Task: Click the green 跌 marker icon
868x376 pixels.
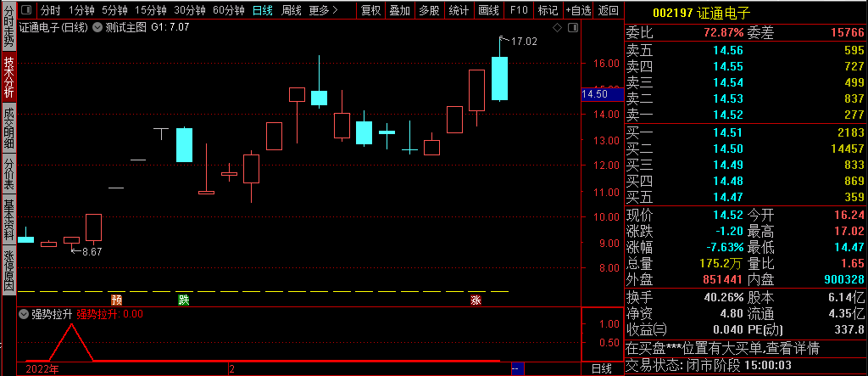Action: pyautogui.click(x=184, y=300)
